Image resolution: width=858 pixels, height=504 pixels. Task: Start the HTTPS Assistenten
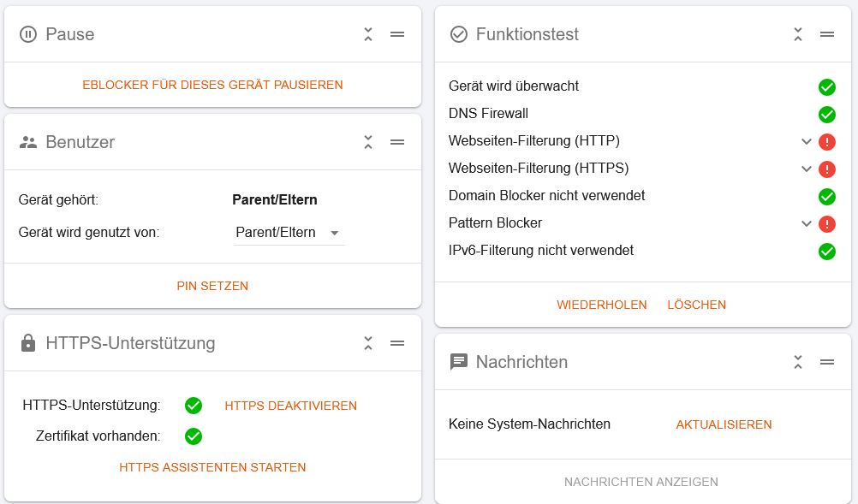pyautogui.click(x=213, y=468)
